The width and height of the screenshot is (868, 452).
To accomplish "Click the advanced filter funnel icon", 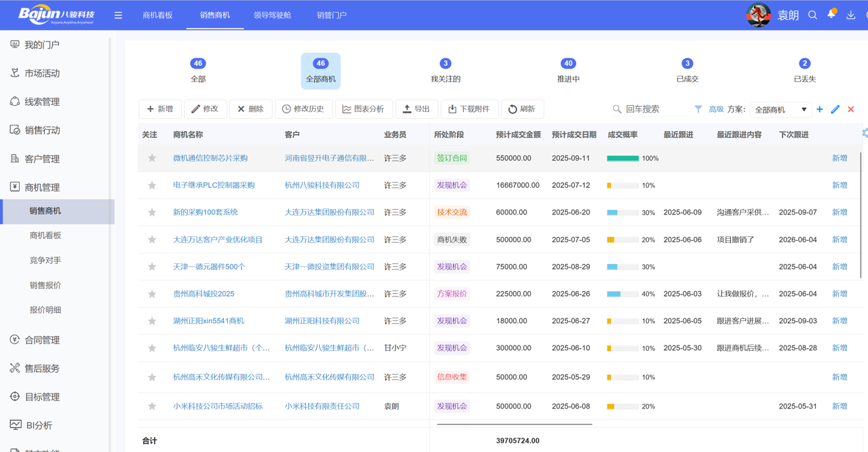I will click(698, 109).
